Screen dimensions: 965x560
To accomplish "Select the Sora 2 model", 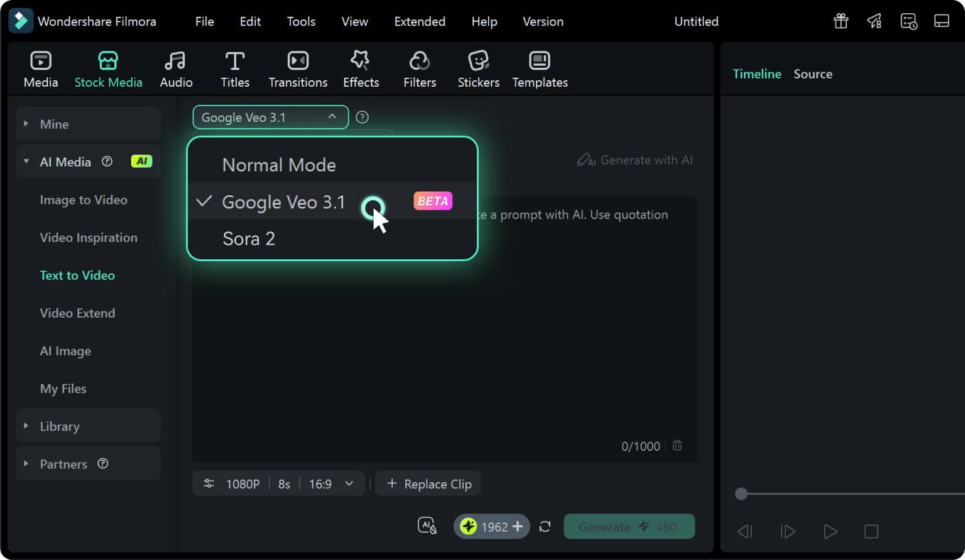I will 249,239.
